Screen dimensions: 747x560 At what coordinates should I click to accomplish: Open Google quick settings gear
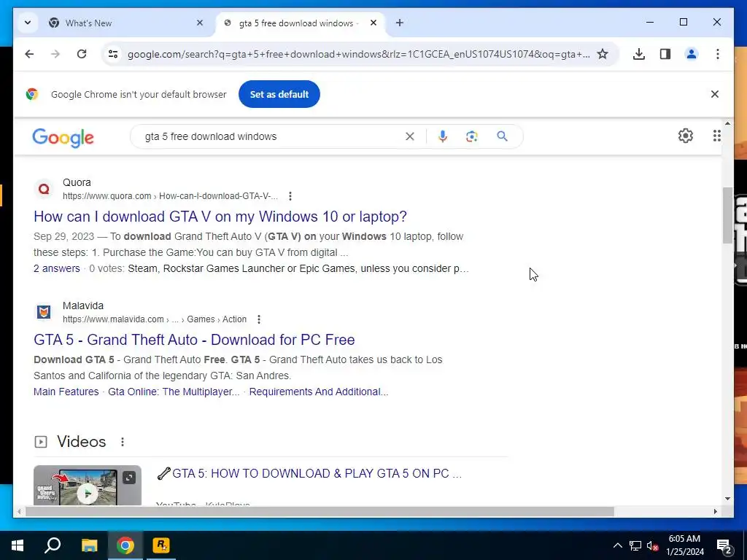coord(686,136)
